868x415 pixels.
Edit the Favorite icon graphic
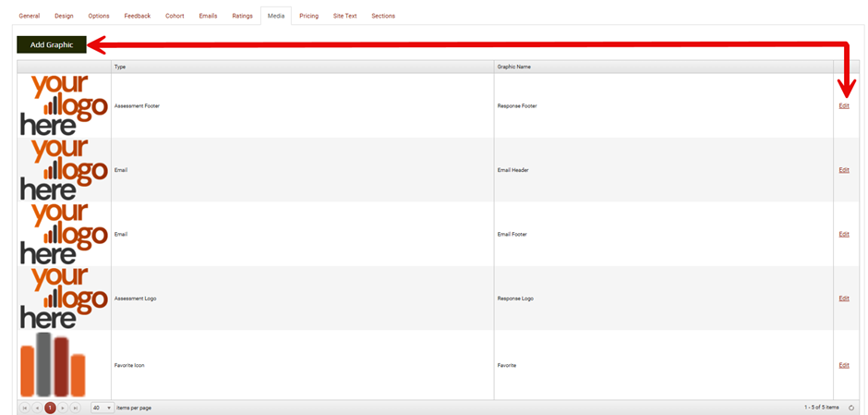click(844, 365)
